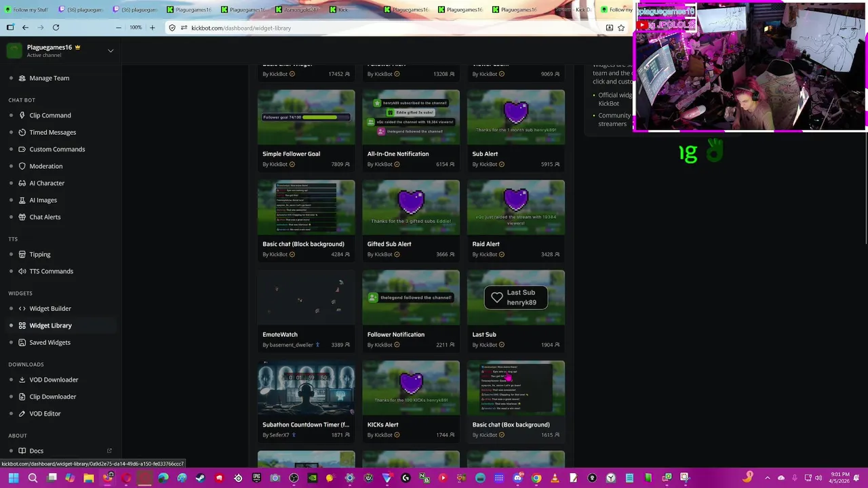
Task: Open Moderation shield icon
Action: coord(22,166)
